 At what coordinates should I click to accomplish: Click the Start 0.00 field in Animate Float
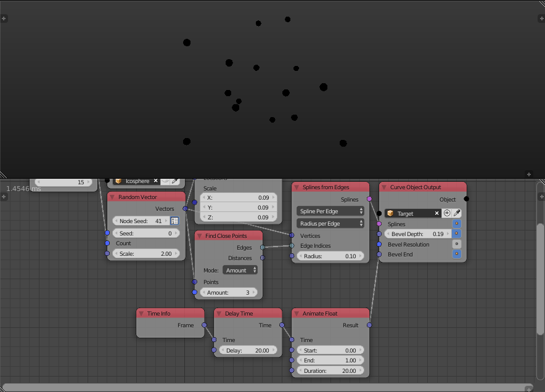pos(330,350)
